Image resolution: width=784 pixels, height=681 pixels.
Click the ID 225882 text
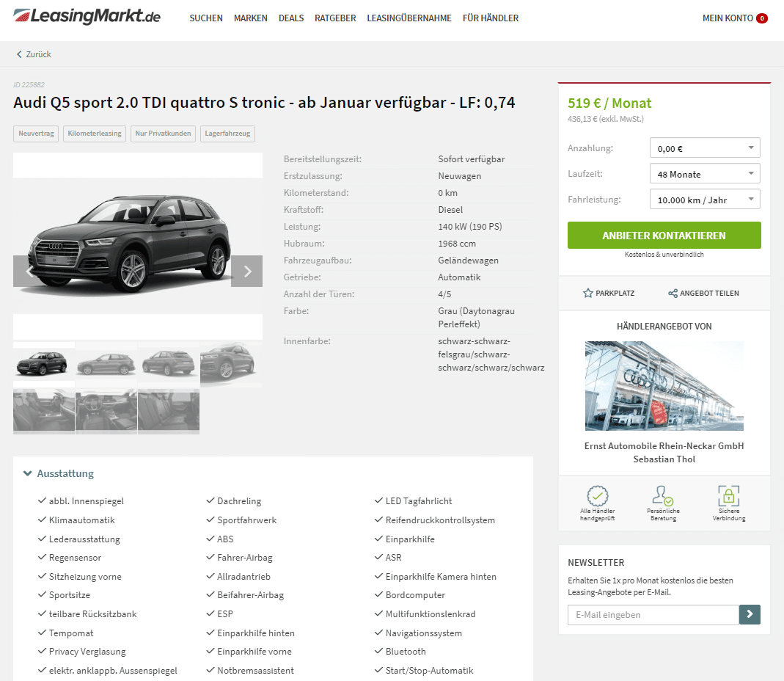coord(29,85)
